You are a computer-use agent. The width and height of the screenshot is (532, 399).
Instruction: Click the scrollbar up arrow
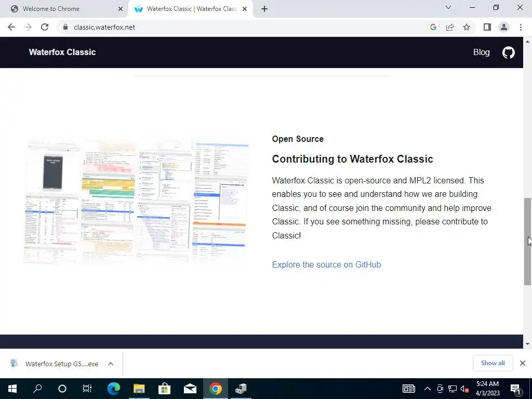[527, 42]
